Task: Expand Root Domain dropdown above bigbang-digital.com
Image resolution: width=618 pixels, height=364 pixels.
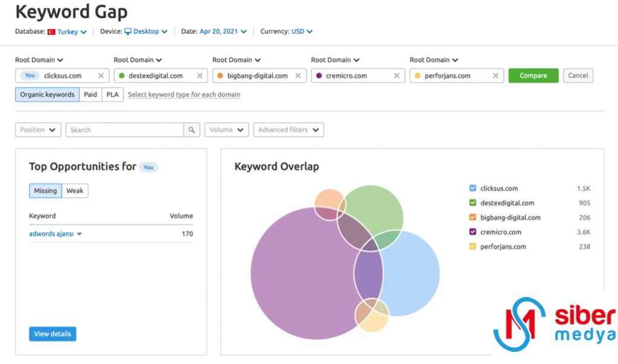Action: [x=237, y=60]
